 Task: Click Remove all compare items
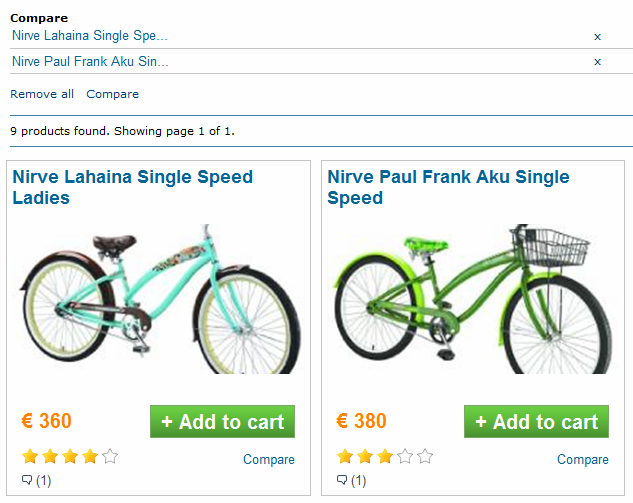[42, 94]
